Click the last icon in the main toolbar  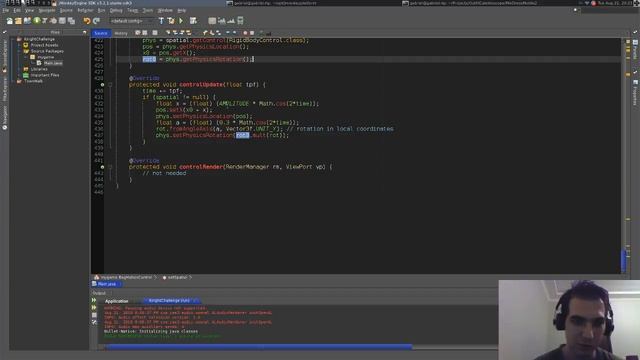240,21
